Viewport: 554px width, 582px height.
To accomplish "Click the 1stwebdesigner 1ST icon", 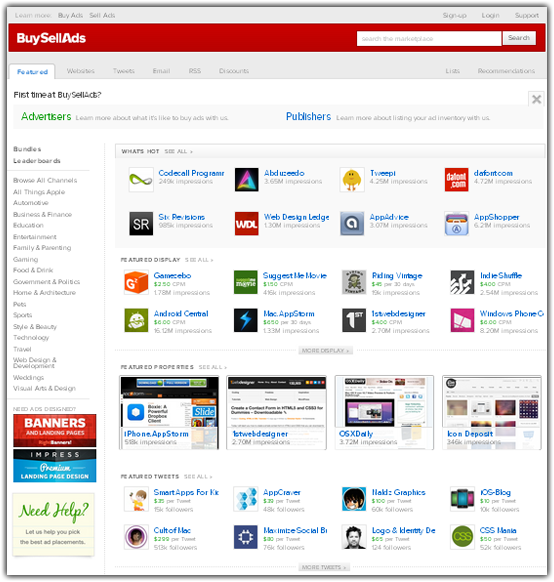I will pos(354,320).
